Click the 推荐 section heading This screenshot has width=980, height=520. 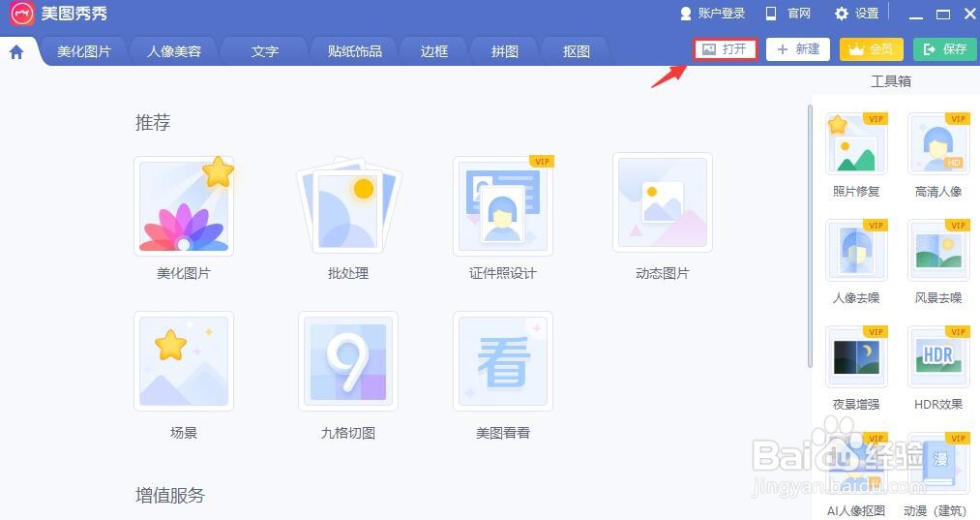point(153,122)
